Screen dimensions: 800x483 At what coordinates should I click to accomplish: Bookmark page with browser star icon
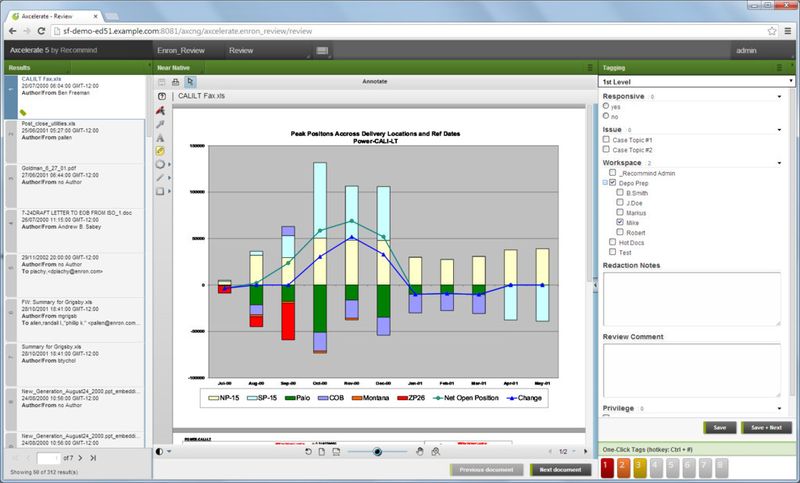(x=772, y=31)
